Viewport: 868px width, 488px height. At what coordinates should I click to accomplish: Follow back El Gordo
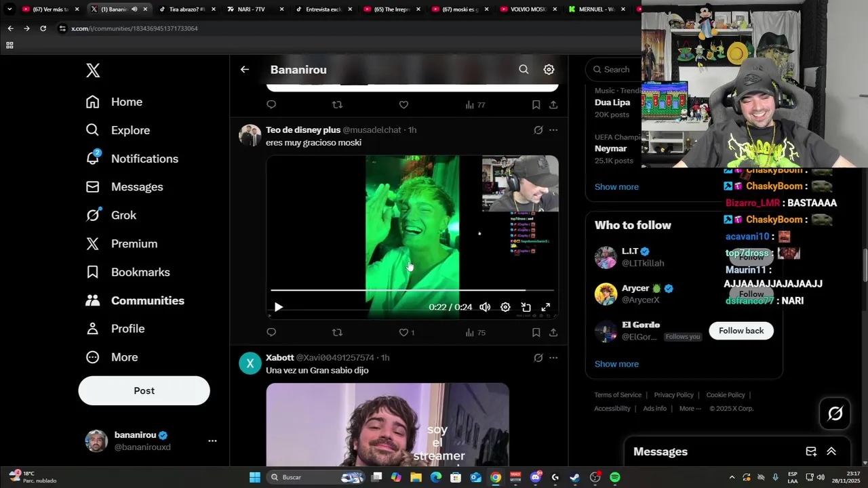click(x=741, y=331)
